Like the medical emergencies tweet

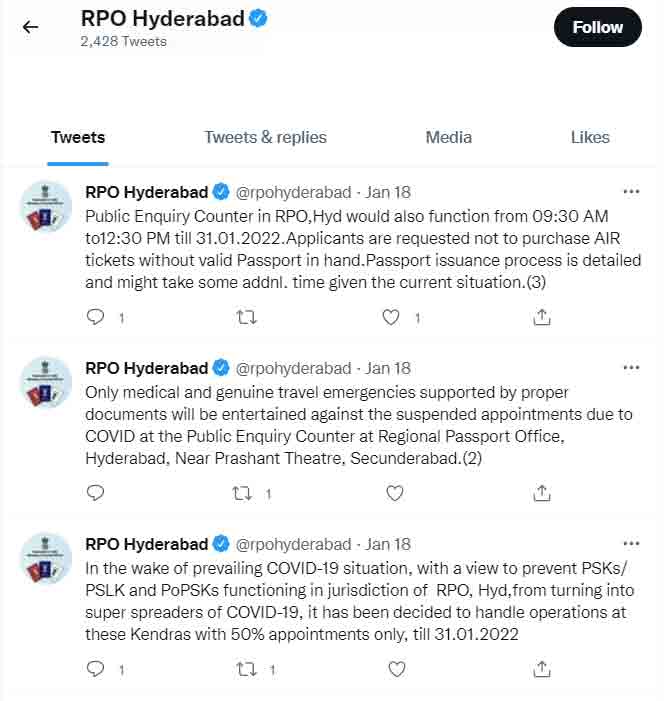pos(395,494)
